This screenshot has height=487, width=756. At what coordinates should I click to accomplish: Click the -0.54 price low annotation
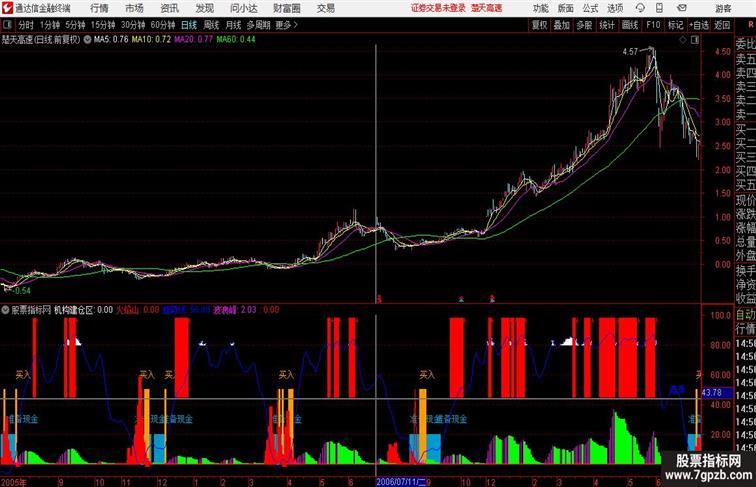tap(20, 291)
